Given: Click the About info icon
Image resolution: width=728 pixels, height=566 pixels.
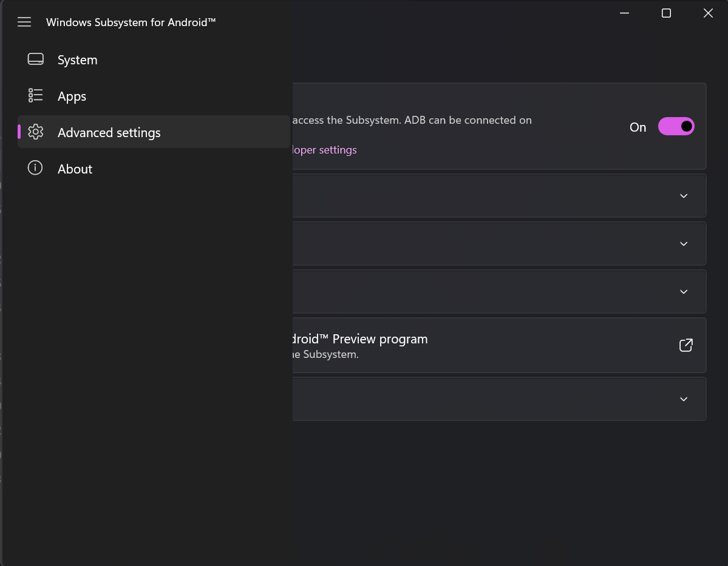Looking at the screenshot, I should coord(35,168).
